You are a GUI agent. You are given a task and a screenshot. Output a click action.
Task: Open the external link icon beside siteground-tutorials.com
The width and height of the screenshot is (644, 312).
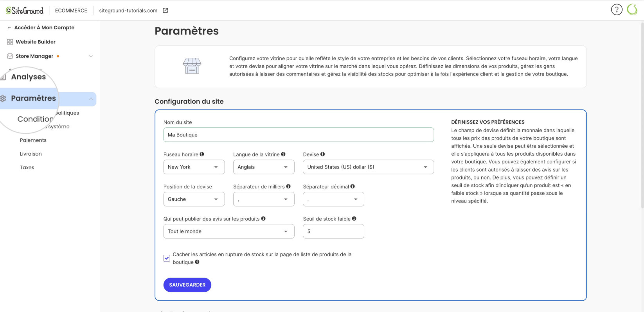coord(165,11)
